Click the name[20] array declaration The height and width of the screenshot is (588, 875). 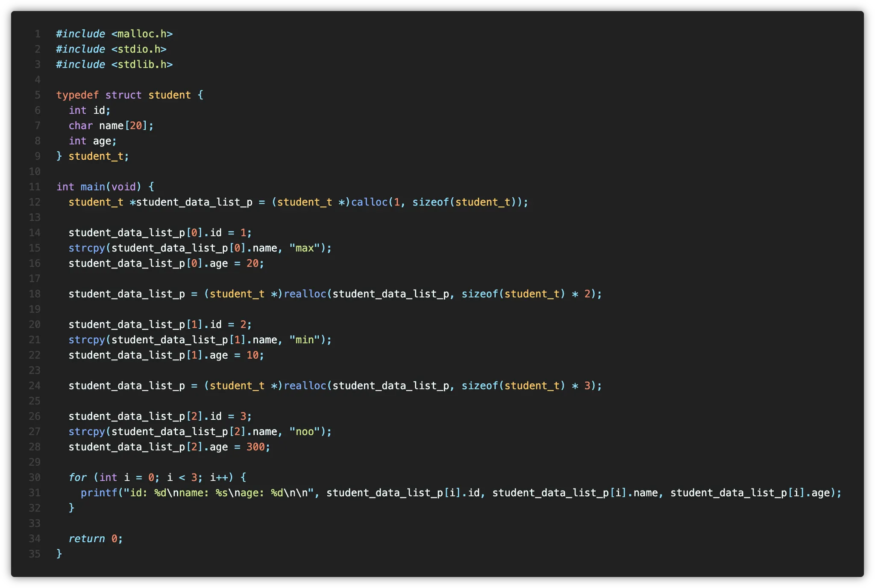pos(123,126)
